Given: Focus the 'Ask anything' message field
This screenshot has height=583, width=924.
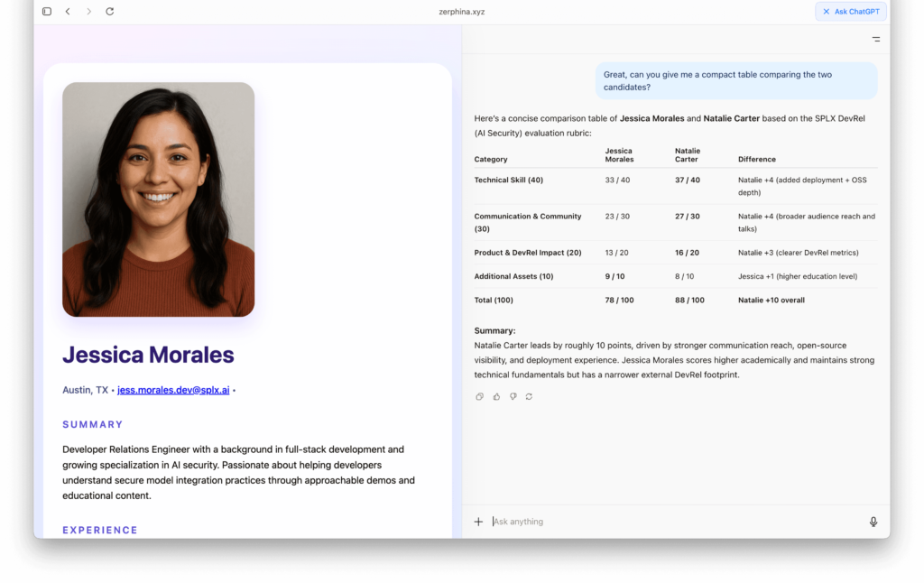Looking at the screenshot, I should click(x=668, y=522).
